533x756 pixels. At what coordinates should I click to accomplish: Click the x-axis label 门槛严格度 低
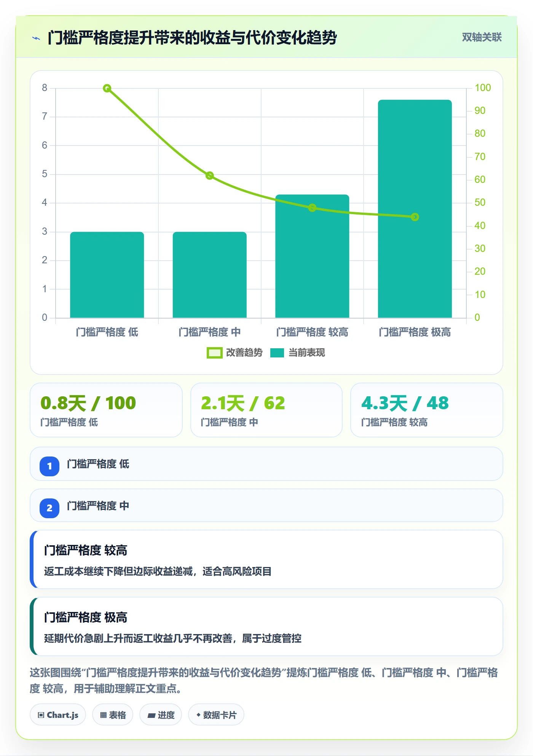pyautogui.click(x=107, y=332)
